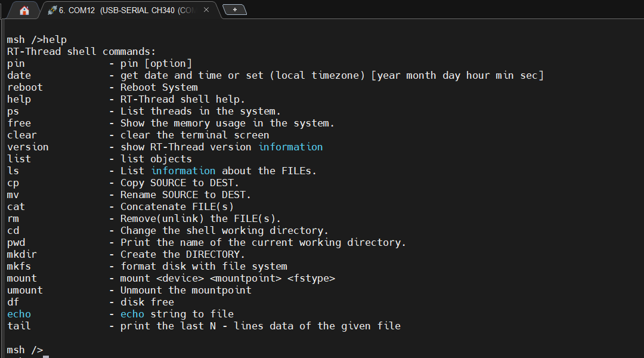Click the 'cp' command name
The width and height of the screenshot is (644, 358).
click(x=13, y=183)
